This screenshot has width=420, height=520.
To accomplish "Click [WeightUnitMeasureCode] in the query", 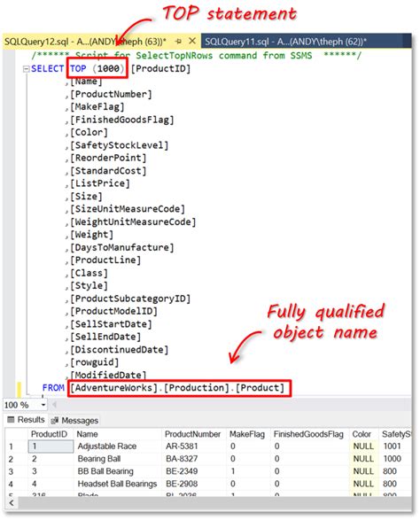I will 133,221.
